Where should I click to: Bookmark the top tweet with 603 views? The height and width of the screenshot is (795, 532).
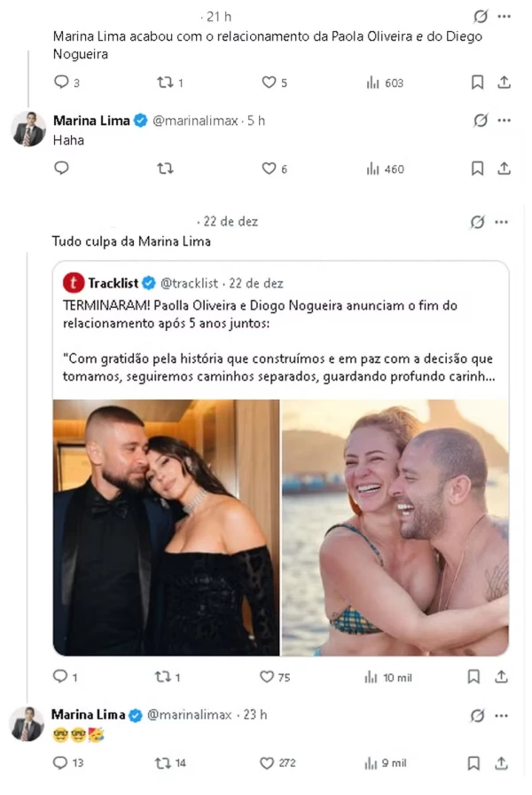pyautogui.click(x=476, y=83)
